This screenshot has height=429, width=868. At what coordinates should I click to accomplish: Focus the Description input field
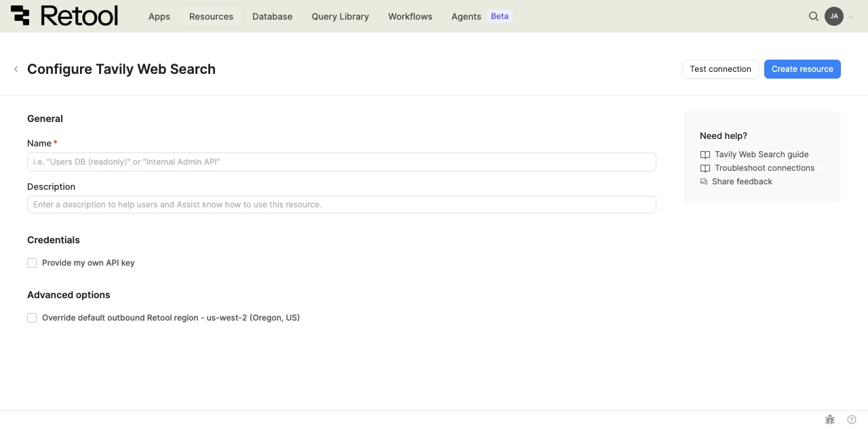click(342, 205)
